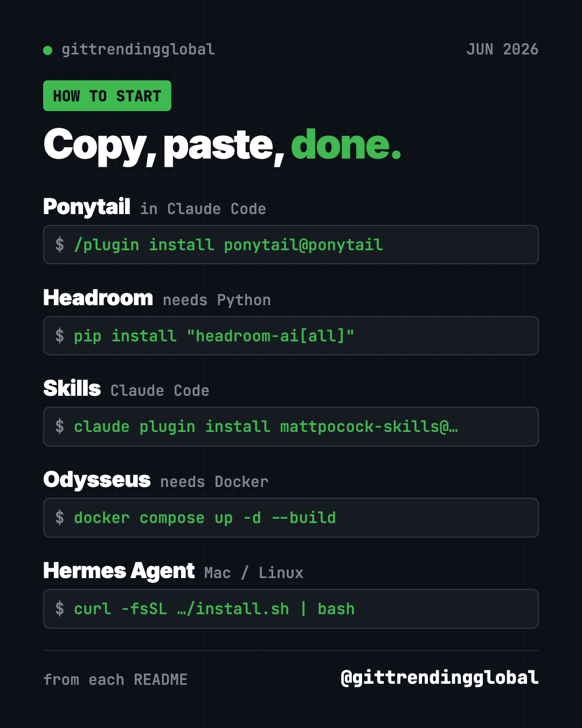Click the "from each README" footer text

click(115, 679)
